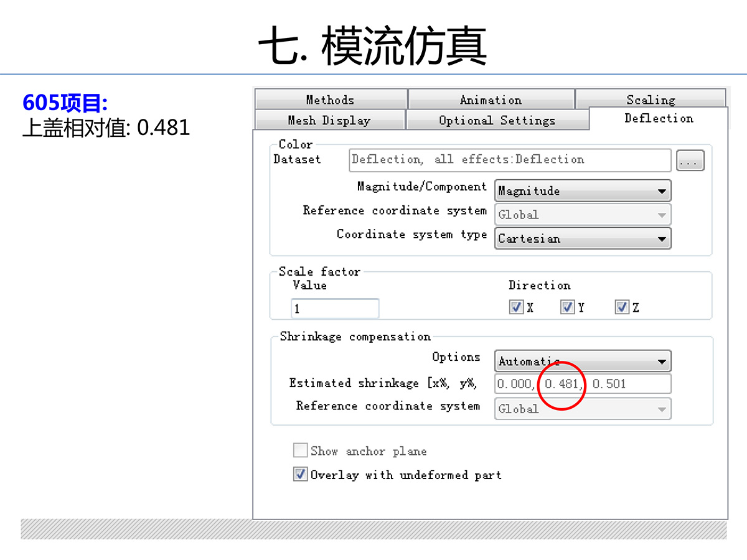Open the Scaling tab

[651, 100]
